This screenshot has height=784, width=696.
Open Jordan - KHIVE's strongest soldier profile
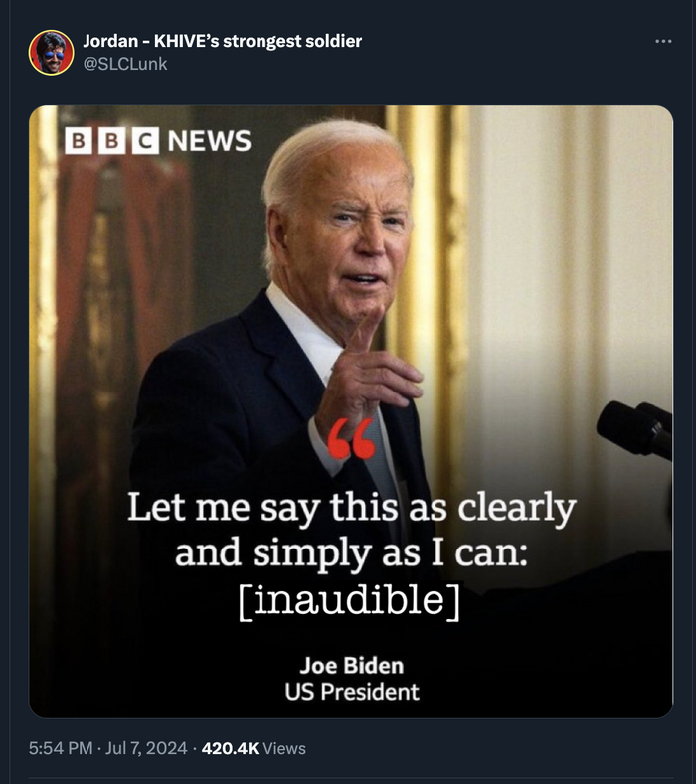[222, 41]
